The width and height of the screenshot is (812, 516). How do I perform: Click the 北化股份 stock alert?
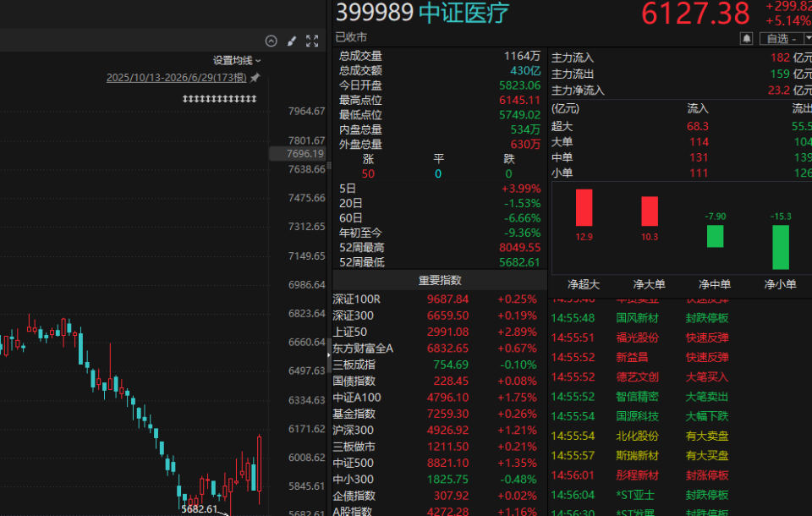pos(637,436)
